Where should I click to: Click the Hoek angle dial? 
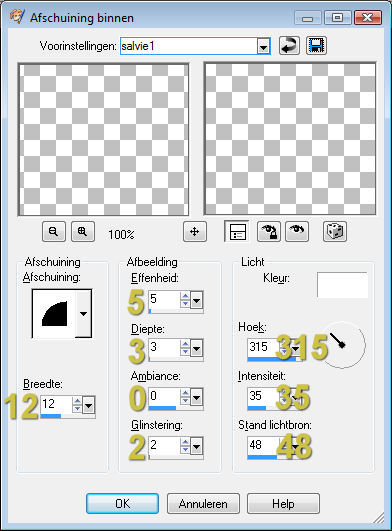342,345
